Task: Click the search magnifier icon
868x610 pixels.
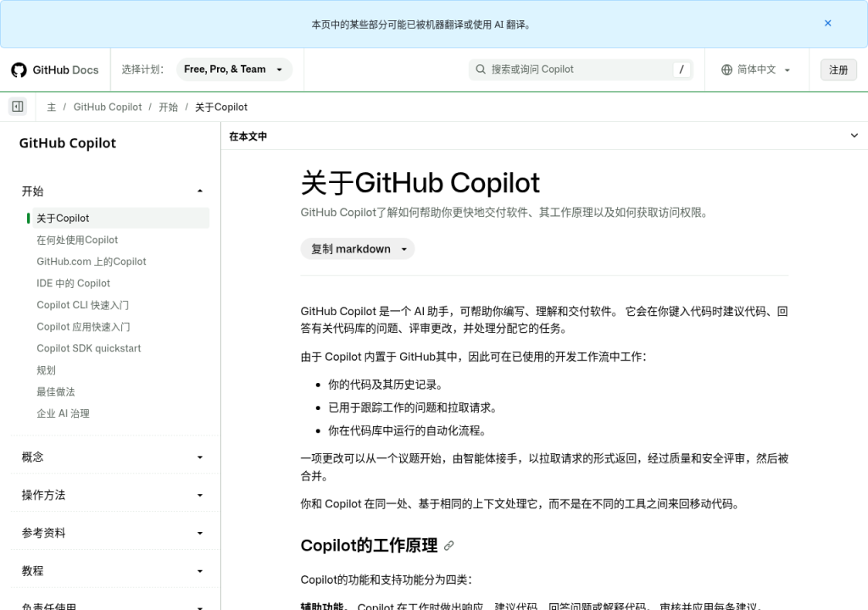Action: (x=481, y=69)
